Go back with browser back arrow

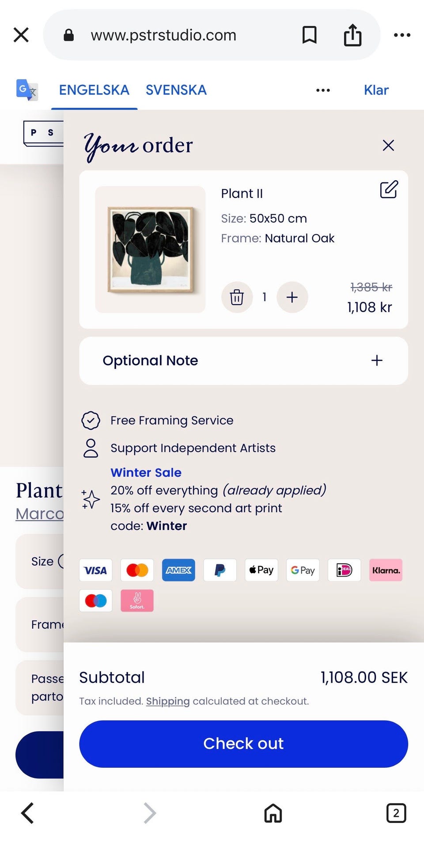[27, 813]
